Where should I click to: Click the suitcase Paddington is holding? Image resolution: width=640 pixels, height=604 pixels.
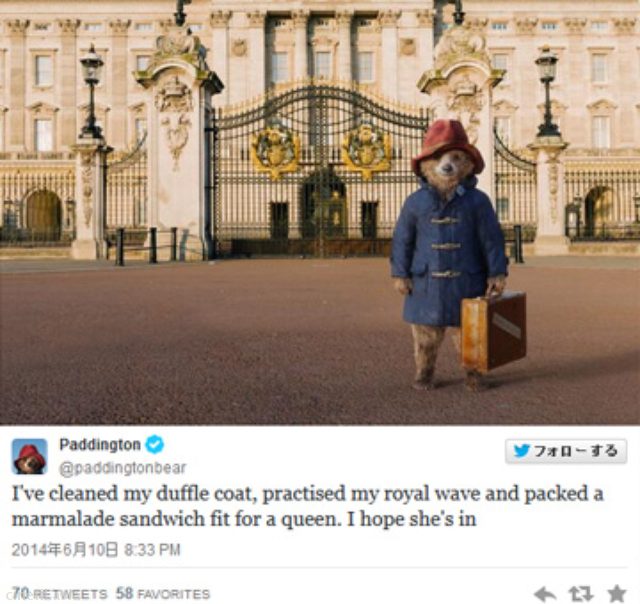(493, 331)
